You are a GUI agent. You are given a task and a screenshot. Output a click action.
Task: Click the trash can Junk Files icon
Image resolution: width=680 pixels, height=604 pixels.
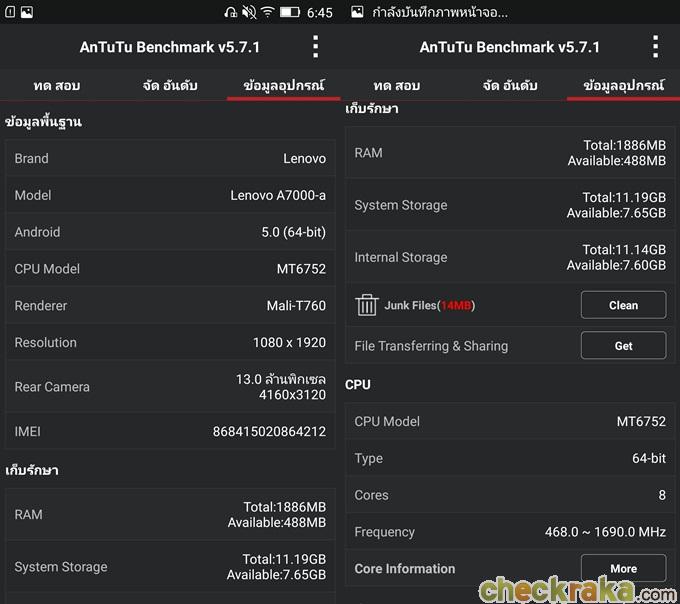point(367,305)
